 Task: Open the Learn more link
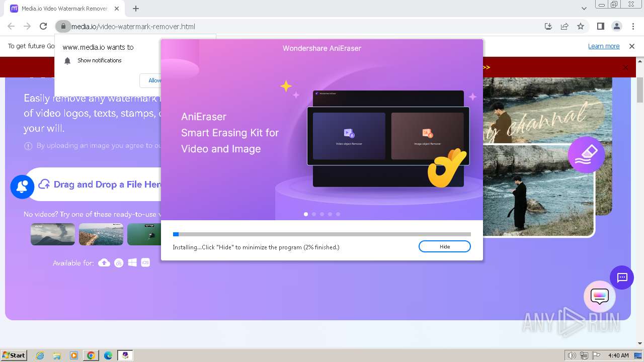tap(604, 46)
